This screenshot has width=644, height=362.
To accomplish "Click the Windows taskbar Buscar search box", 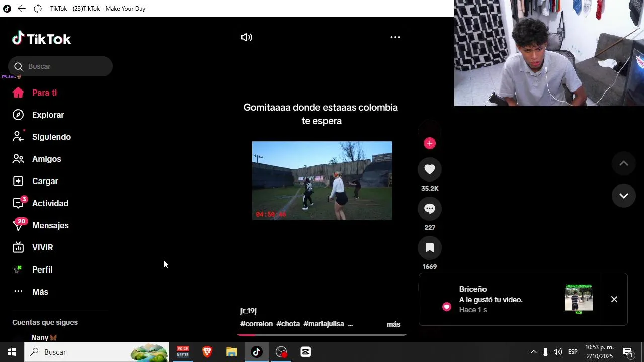I will pyautogui.click(x=97, y=352).
